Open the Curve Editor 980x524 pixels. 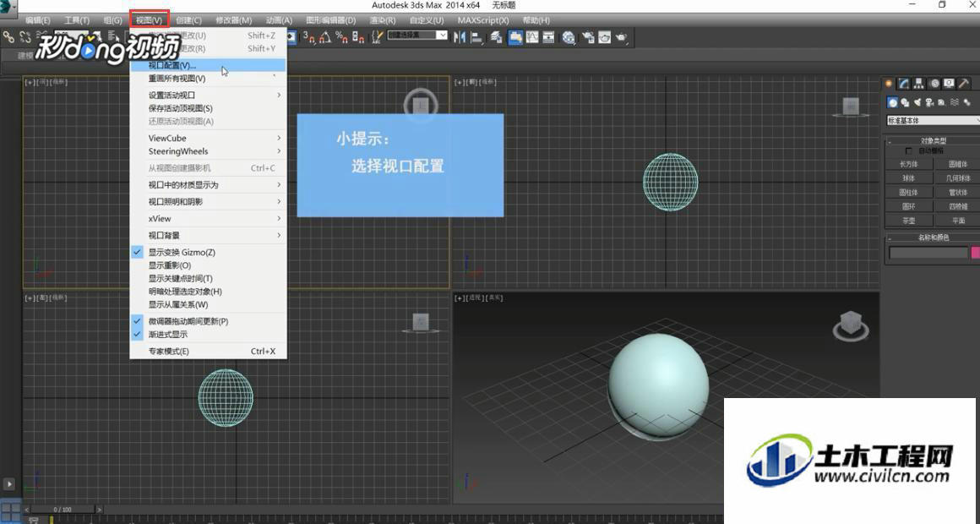pos(532,37)
